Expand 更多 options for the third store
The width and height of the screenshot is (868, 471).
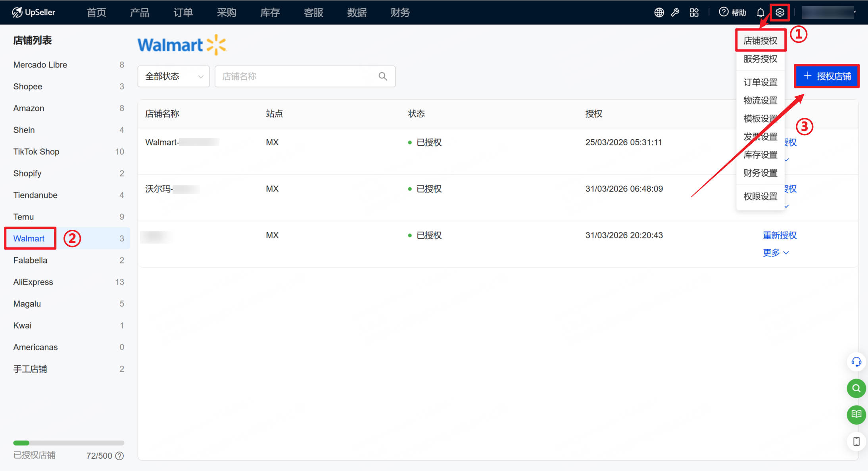(x=775, y=252)
